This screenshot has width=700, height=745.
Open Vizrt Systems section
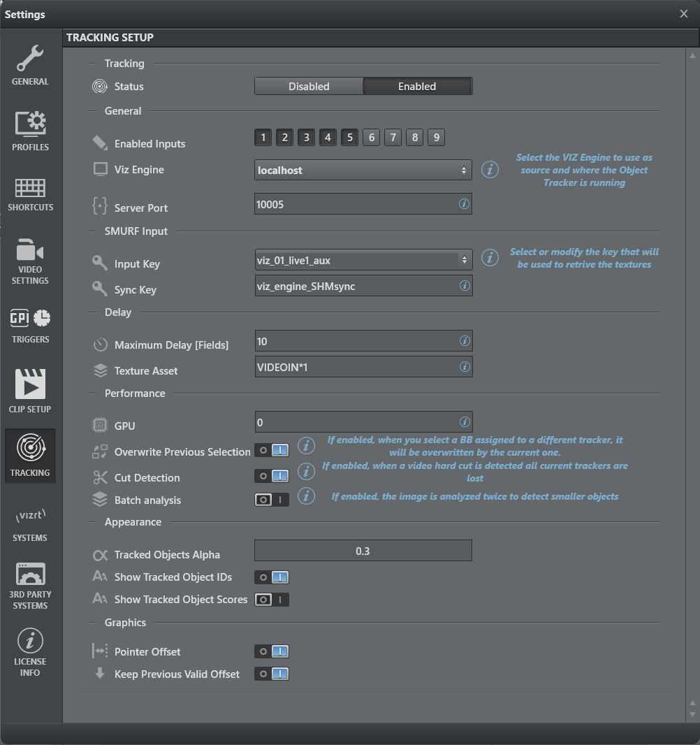click(30, 525)
